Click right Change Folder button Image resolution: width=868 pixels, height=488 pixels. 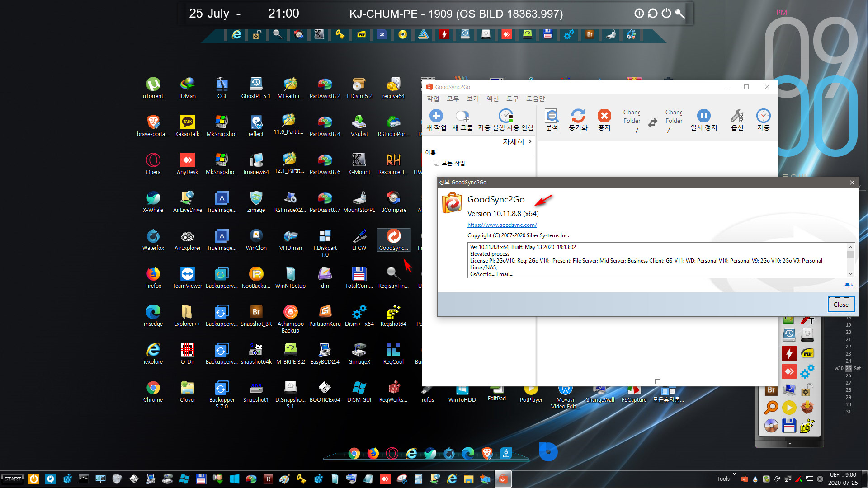(x=674, y=122)
